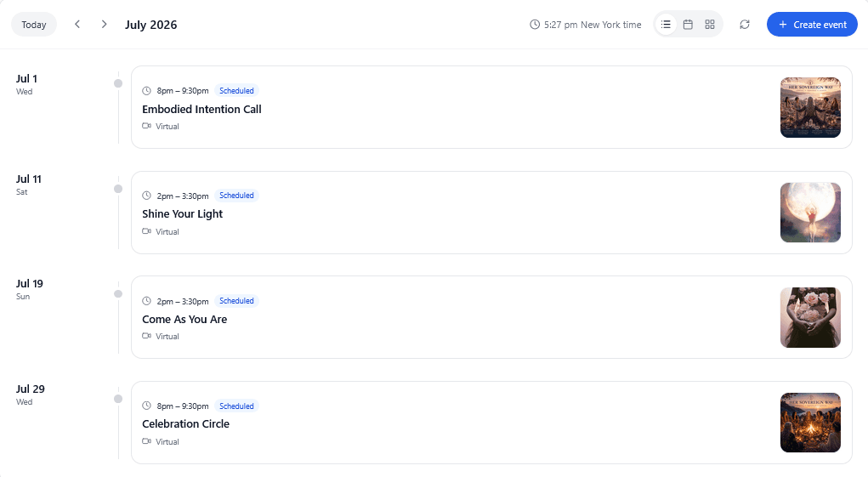Open the Embodied Intention Call thumbnail image
This screenshot has width=868, height=477.
tap(810, 107)
